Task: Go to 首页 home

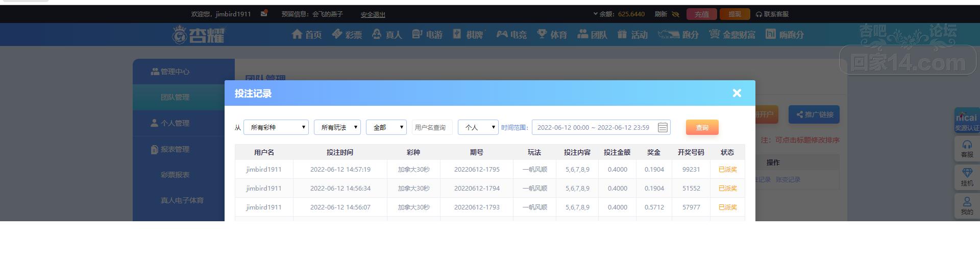Action: [x=306, y=34]
